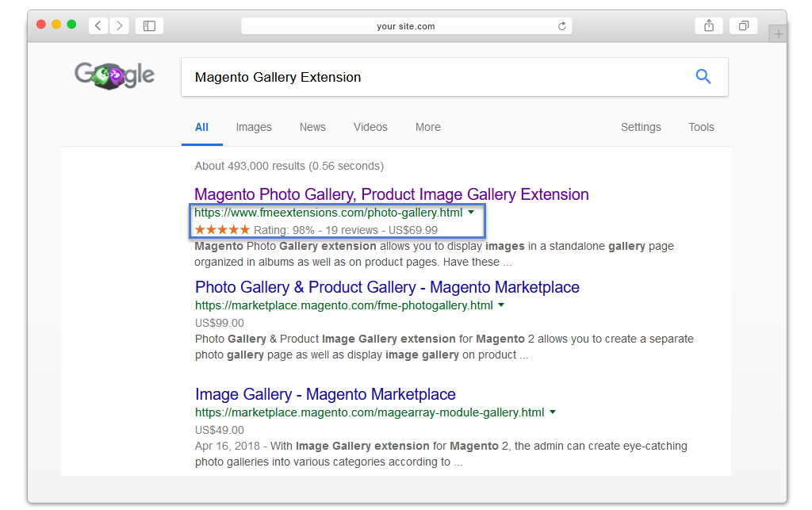This screenshot has width=812, height=510.
Task: Click the orange star rating
Action: (222, 229)
